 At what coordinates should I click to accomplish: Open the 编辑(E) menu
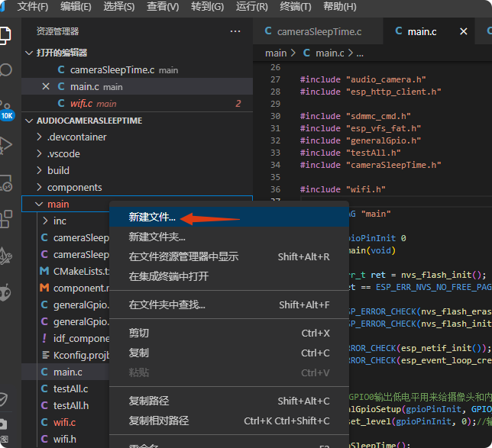tap(76, 7)
